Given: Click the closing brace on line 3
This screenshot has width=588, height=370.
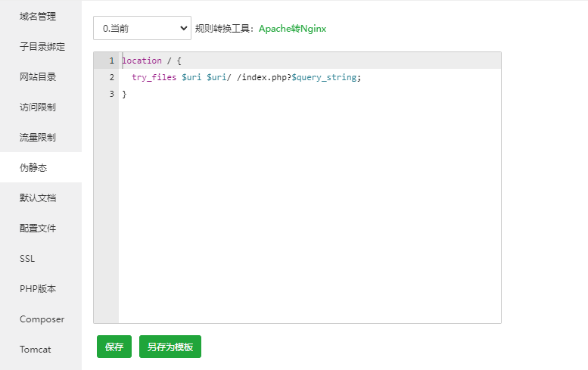Looking at the screenshot, I should [x=125, y=94].
